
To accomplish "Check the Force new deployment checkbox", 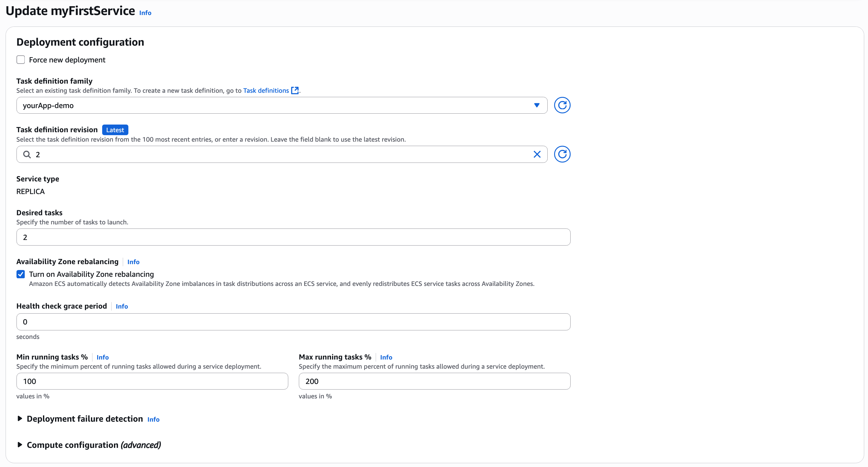I will 21,60.
